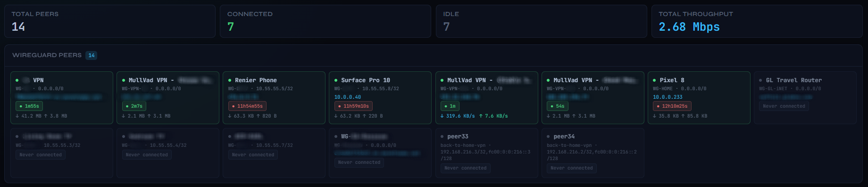
Task: Click the red 11h59m10s handshake badge
Action: pos(353,106)
